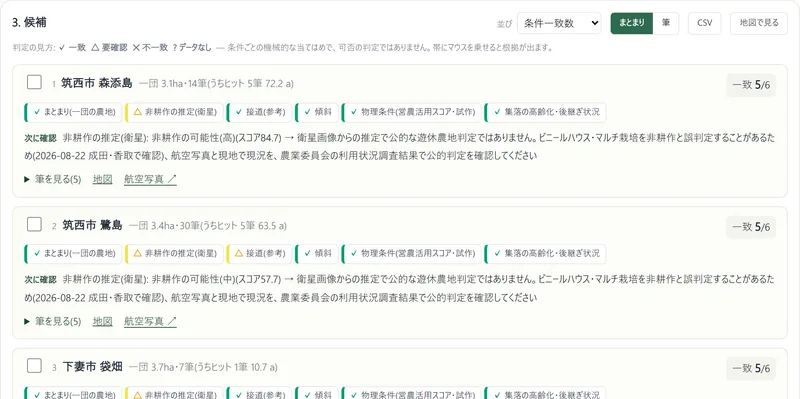The height and width of the screenshot is (399, 800).
Task: Switch to まとまり view
Action: [x=632, y=23]
